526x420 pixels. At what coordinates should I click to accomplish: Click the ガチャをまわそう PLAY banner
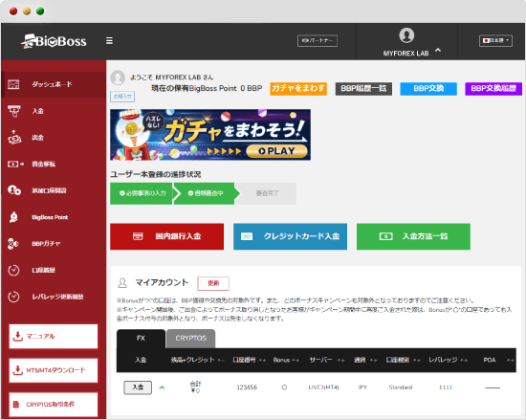[210, 135]
